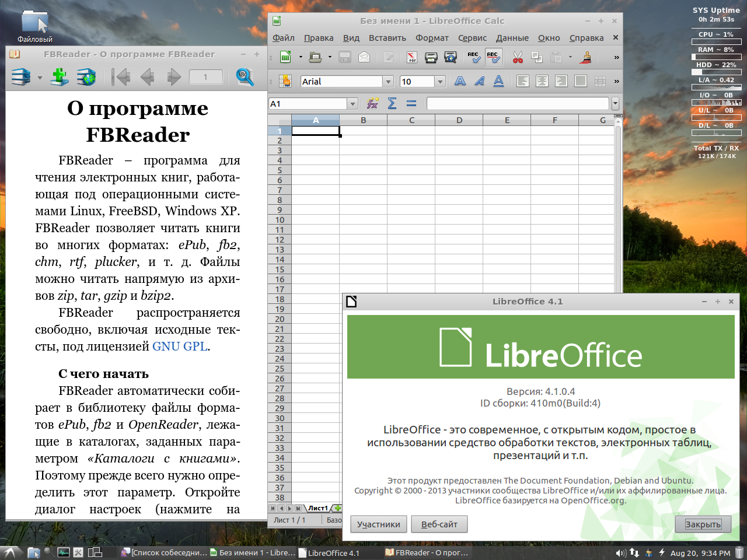Click the open file folder icon in Calc
The width and height of the screenshot is (747, 560).
(315, 57)
